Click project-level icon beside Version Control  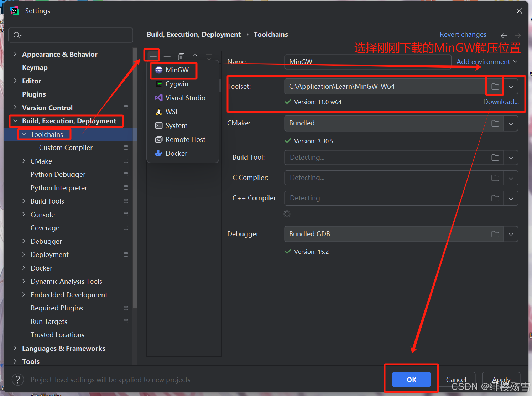126,107
